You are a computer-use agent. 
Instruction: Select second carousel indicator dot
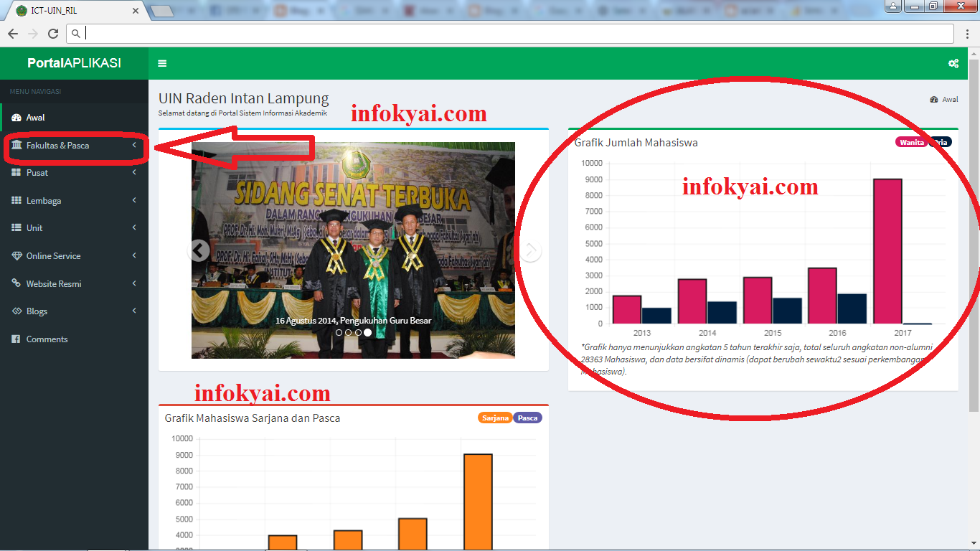click(349, 333)
